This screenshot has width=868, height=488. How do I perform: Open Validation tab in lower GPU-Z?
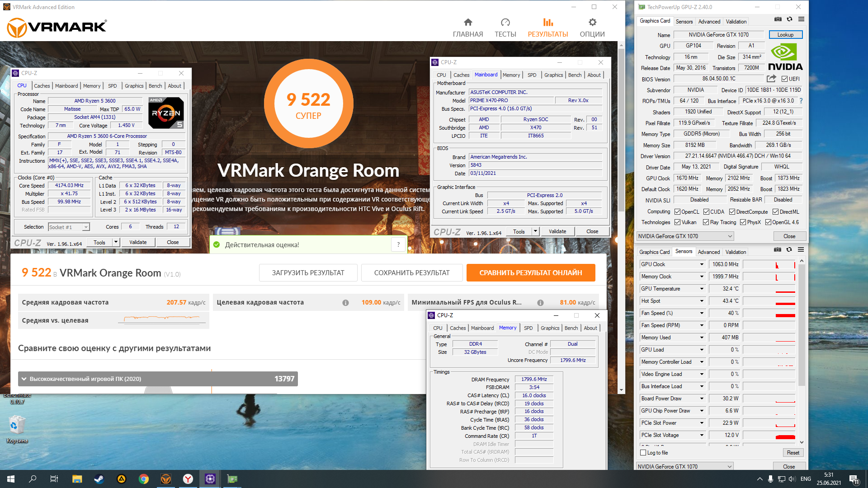point(736,252)
